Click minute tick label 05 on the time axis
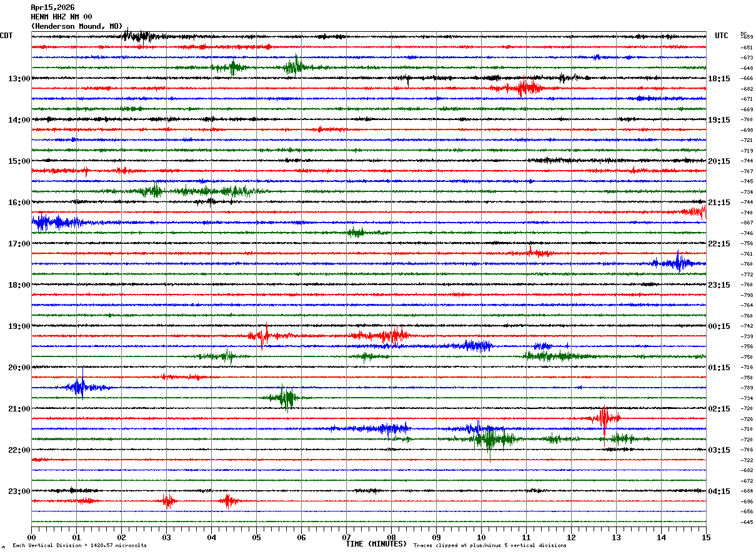The image size is (756, 554). tap(256, 538)
